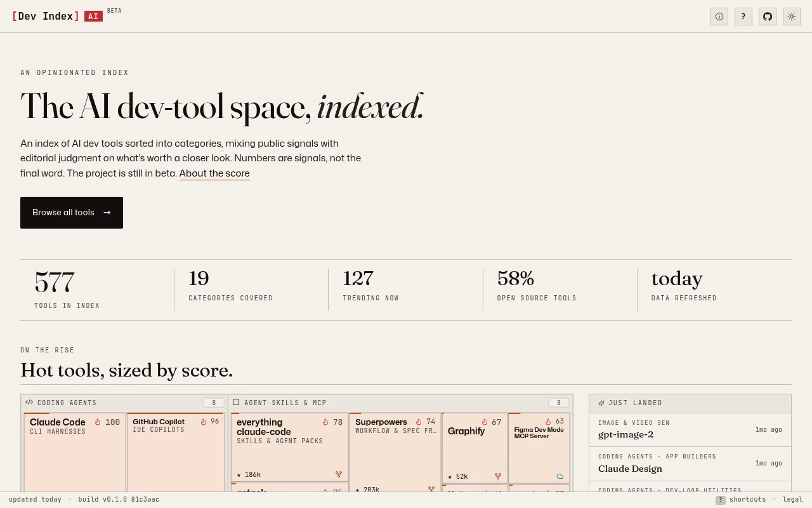
Task: Click the sparkle icon beside Just Landed
Action: pos(601,403)
